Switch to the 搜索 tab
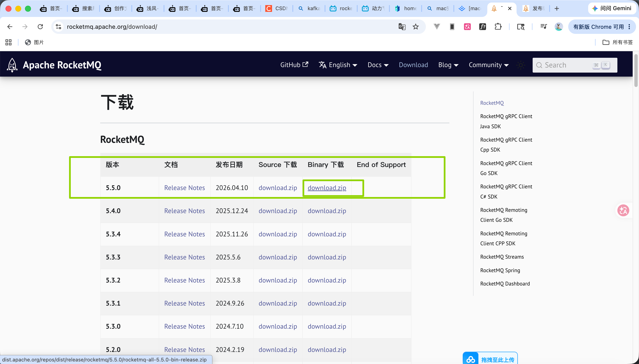 [83, 8]
